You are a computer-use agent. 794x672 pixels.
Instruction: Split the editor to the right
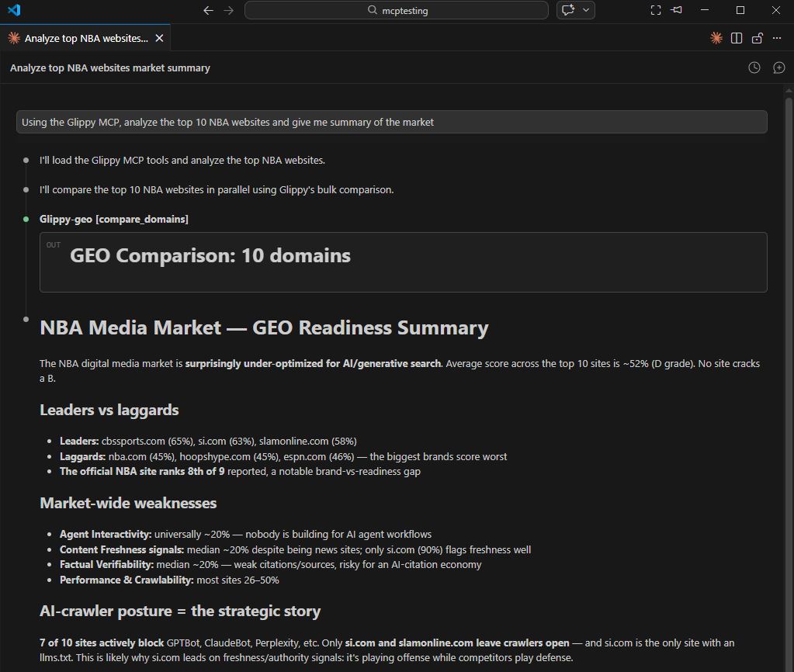[x=737, y=38]
